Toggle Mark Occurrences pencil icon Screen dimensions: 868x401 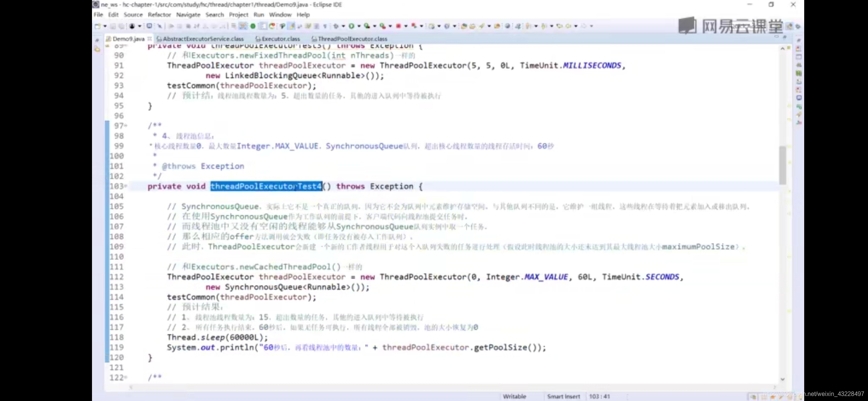(292, 26)
